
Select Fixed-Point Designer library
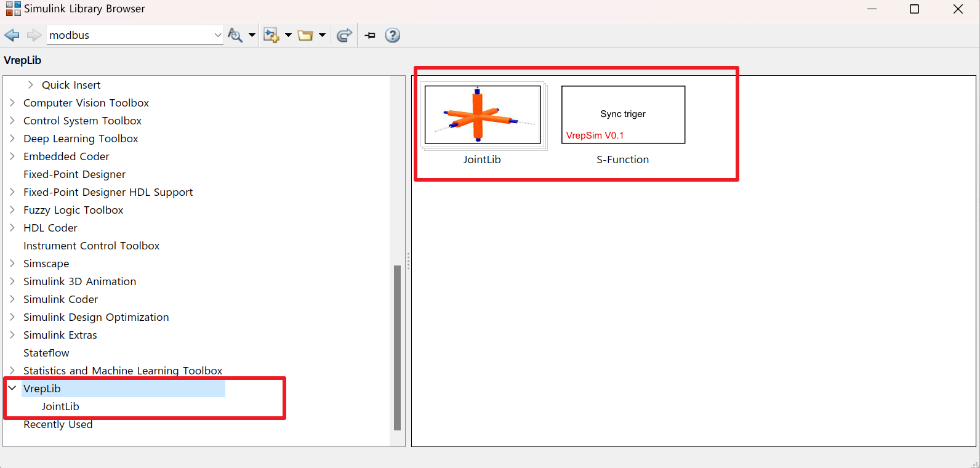(74, 174)
